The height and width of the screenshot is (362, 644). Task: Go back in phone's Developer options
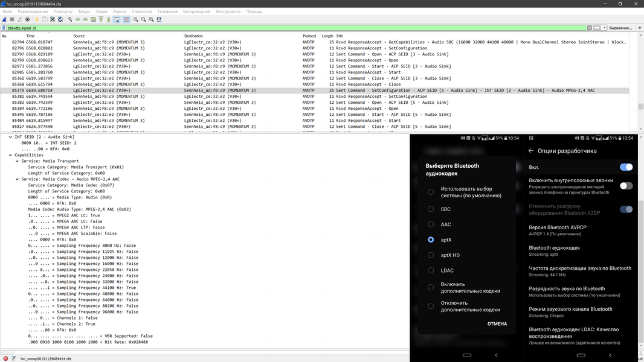click(530, 151)
